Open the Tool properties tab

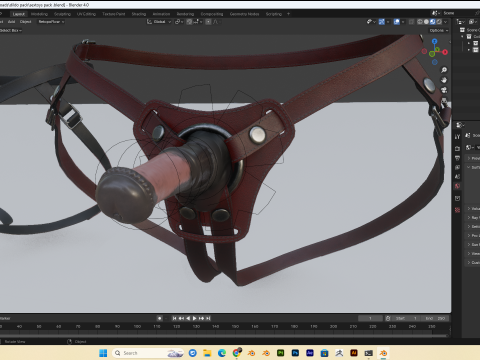[457, 137]
